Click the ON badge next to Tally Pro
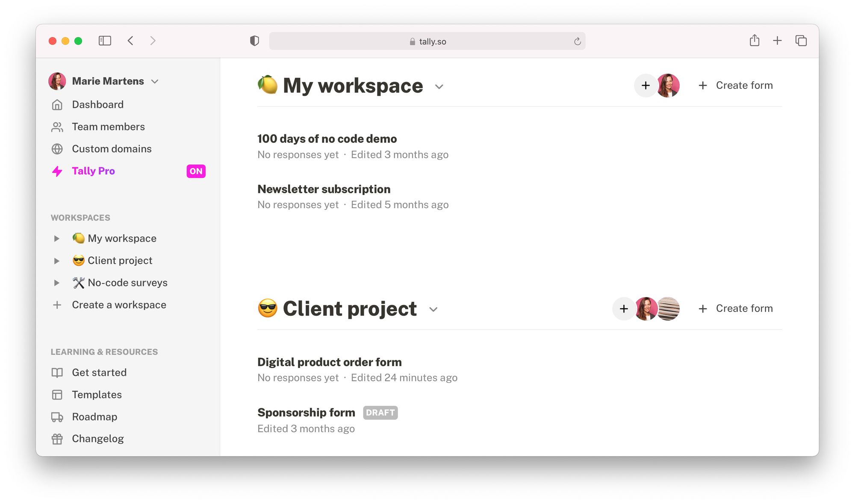The image size is (855, 504). click(196, 171)
